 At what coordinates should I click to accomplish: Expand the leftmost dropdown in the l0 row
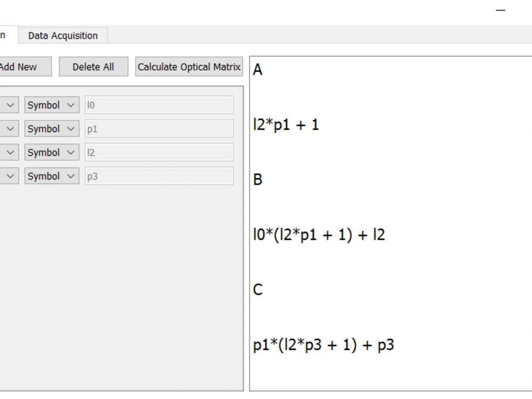tap(10, 105)
